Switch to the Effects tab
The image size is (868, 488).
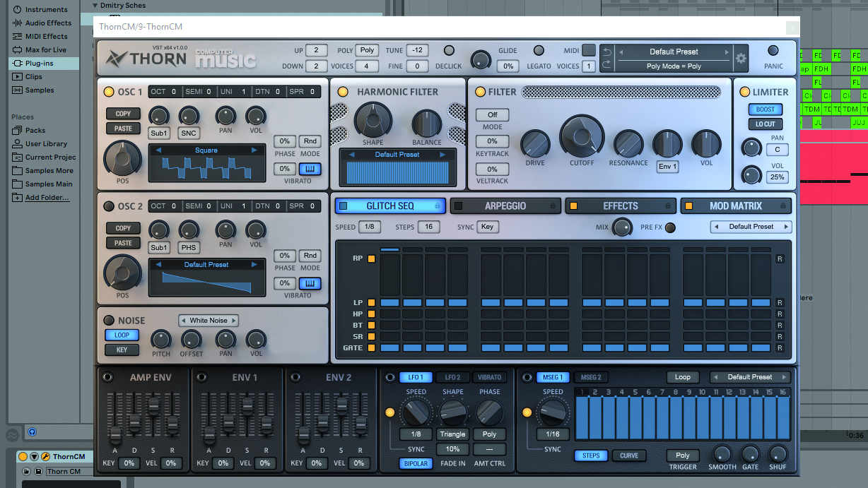tap(621, 206)
